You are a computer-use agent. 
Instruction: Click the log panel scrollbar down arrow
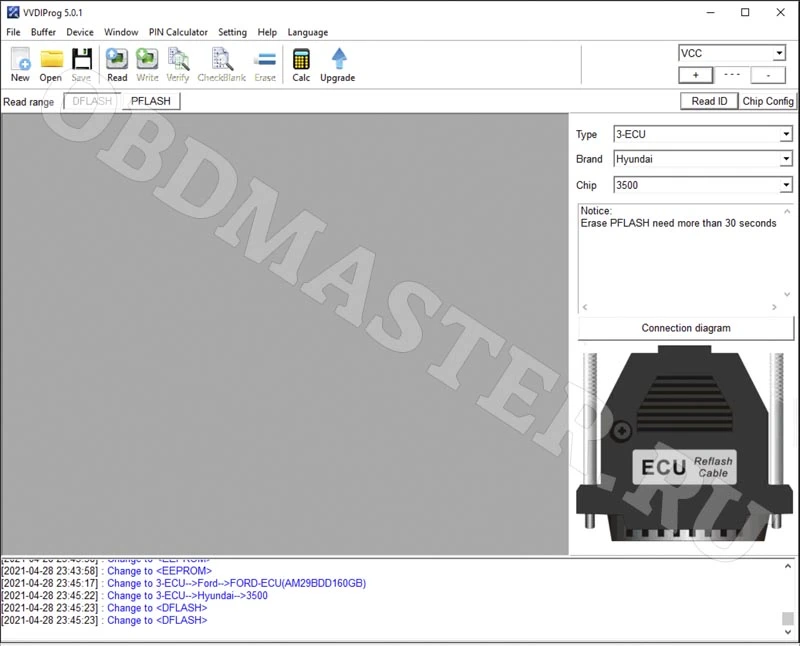[x=788, y=632]
